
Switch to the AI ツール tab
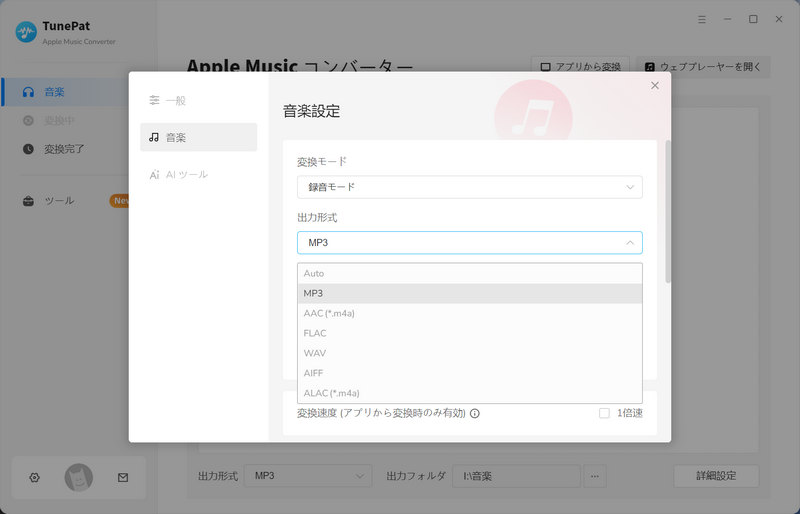[x=198, y=175]
